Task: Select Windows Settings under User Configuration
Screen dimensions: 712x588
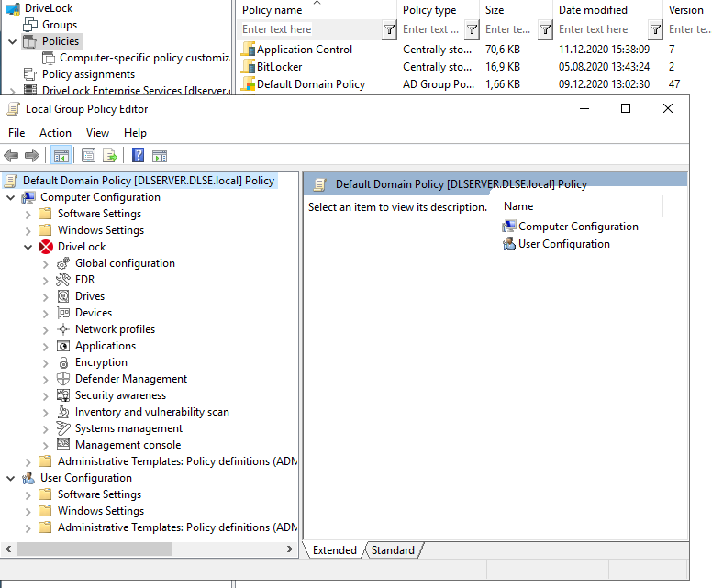Action: [x=101, y=511]
